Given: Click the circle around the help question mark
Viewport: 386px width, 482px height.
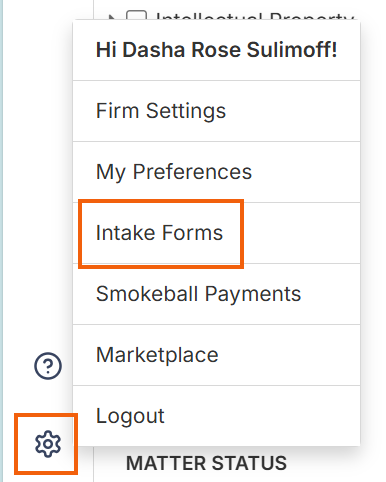Looking at the screenshot, I should click(48, 366).
